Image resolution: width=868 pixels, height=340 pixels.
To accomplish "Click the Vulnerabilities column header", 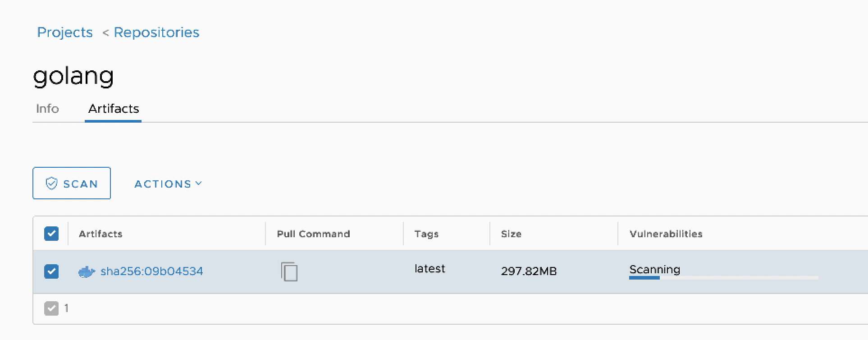I will [666, 234].
